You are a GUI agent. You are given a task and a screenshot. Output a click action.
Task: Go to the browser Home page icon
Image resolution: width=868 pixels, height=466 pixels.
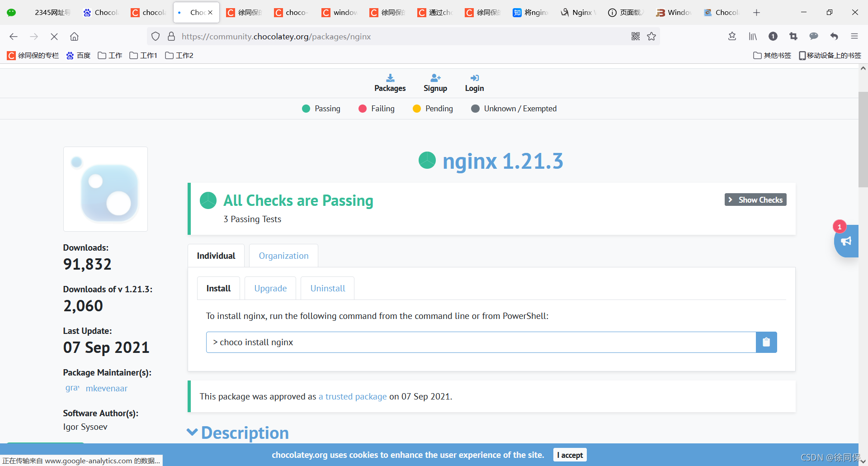(74, 37)
